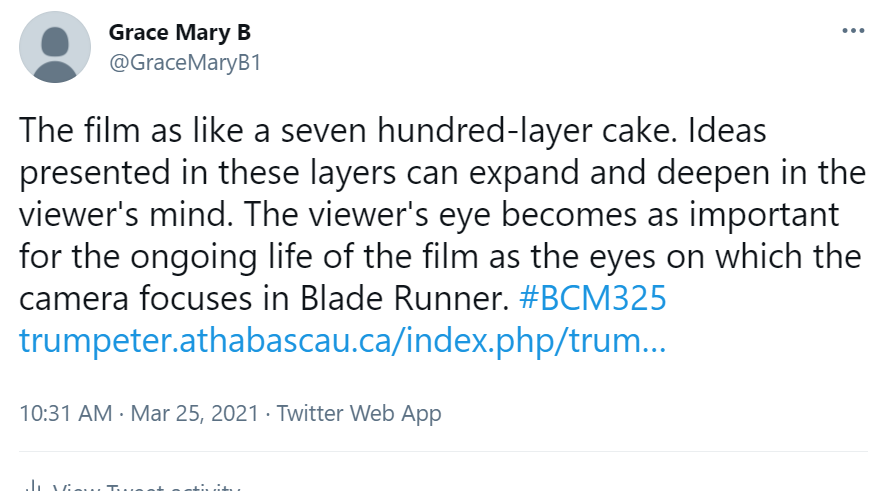This screenshot has height=491, width=889.
Task: Click the 10:31 AM timestamp
Action: point(62,413)
